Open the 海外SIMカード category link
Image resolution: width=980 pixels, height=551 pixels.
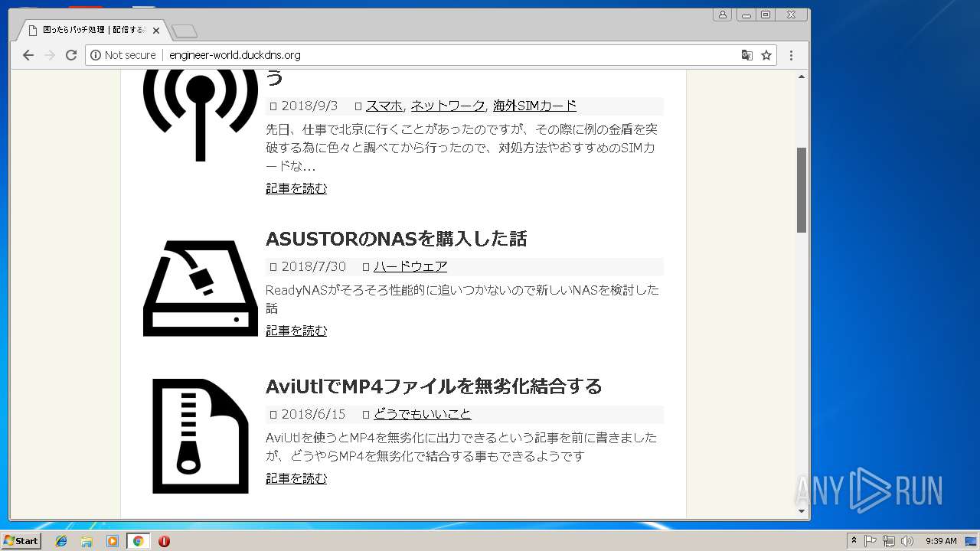pos(534,106)
